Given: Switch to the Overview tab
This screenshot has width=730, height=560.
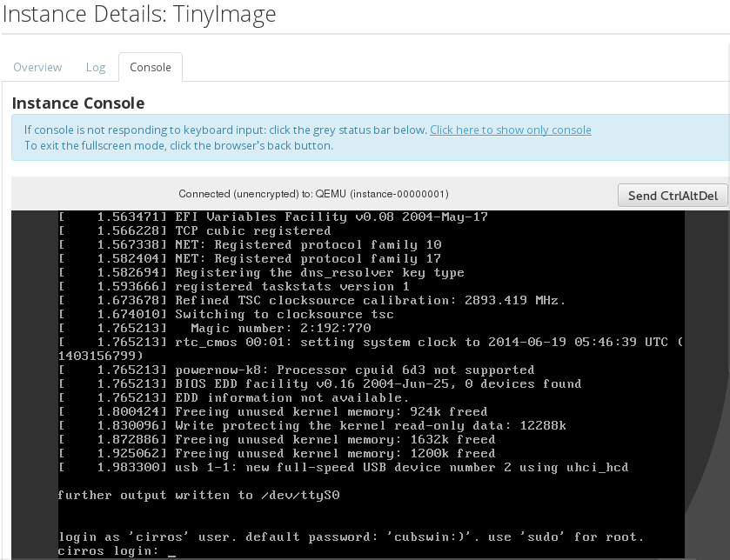Looking at the screenshot, I should coord(37,67).
